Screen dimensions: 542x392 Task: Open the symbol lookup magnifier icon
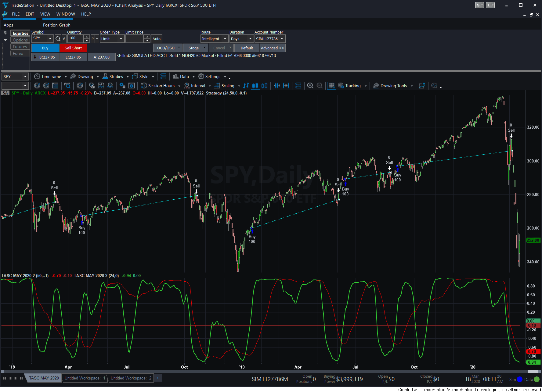(58, 39)
